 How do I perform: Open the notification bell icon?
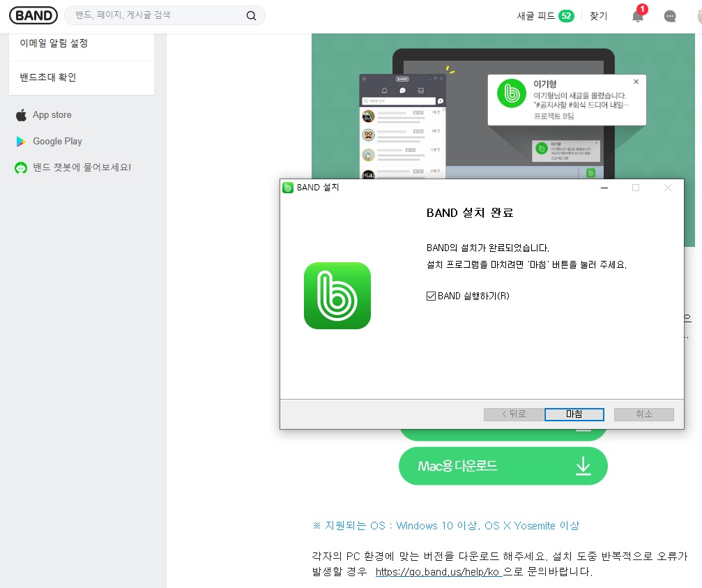click(x=638, y=17)
